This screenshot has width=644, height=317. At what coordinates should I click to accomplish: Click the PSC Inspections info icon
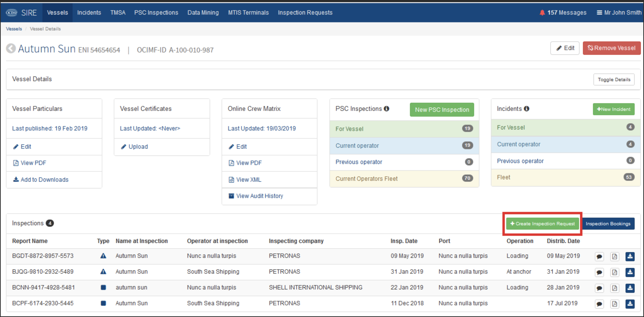[x=386, y=109]
